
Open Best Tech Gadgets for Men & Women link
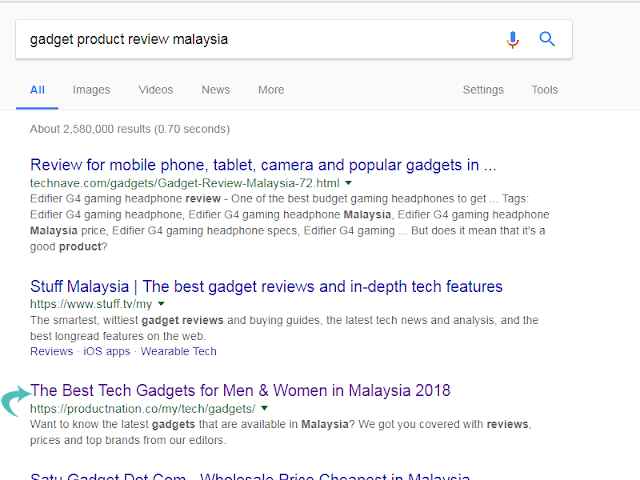click(240, 391)
